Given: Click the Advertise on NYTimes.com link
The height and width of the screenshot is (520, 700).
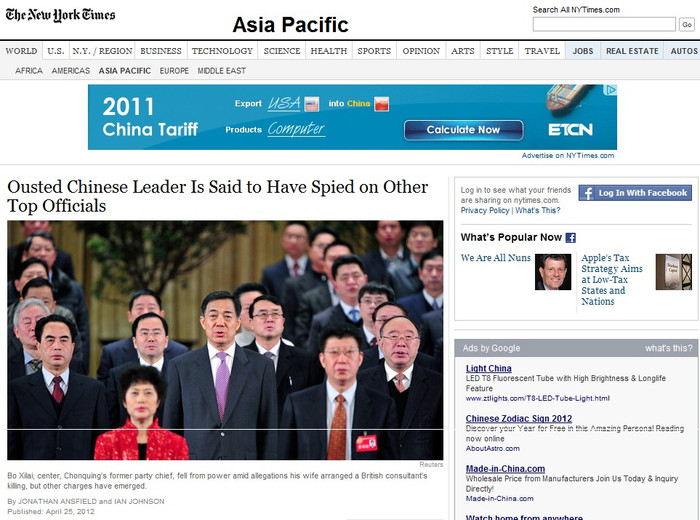Looking at the screenshot, I should (x=568, y=155).
